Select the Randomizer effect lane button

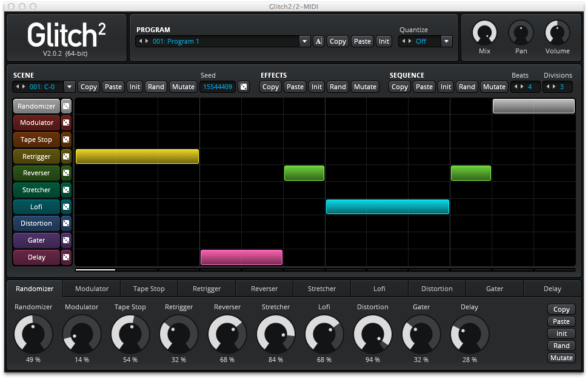tap(36, 106)
